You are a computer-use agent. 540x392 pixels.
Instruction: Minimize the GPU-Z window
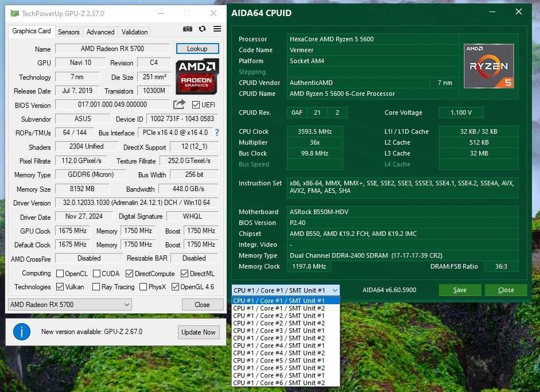coord(161,13)
